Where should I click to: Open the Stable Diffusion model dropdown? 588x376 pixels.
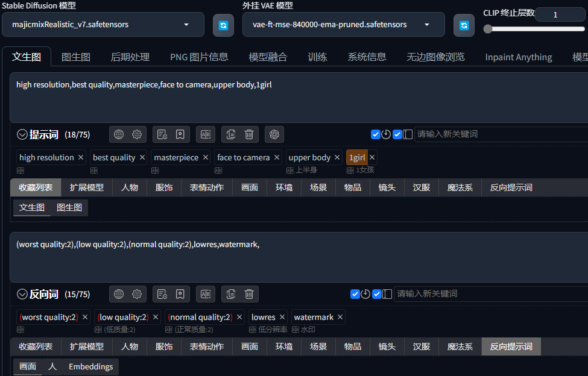tap(103, 25)
